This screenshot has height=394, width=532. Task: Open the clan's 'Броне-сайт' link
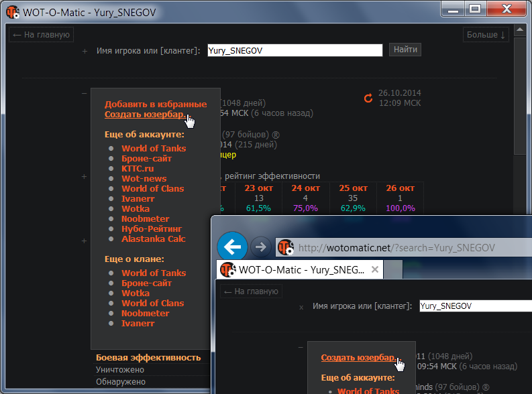pyautogui.click(x=146, y=283)
